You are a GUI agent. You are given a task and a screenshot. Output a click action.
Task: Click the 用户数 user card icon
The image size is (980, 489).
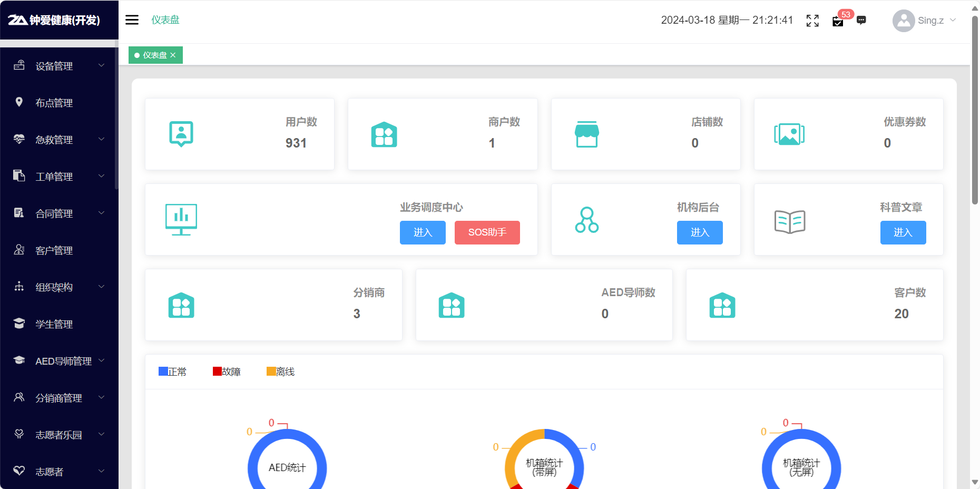tap(181, 134)
